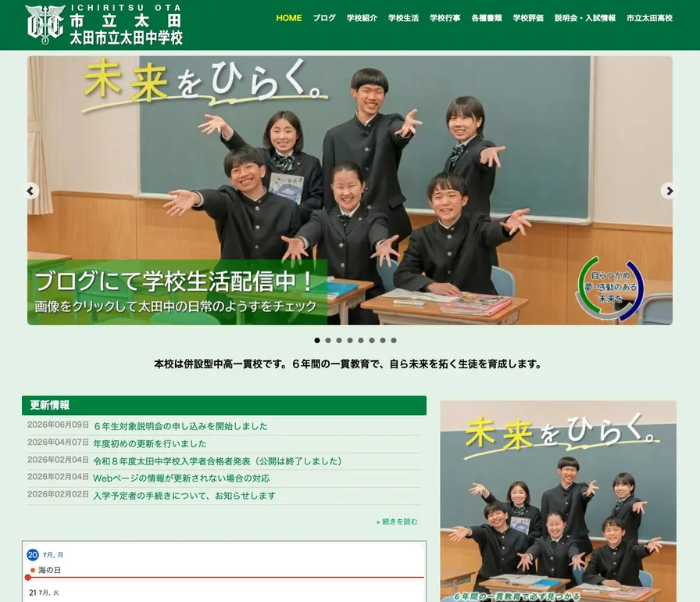This screenshot has height=602, width=700.
Task: Open Webページの情報が更新されない場合の対応 link
Action: tap(181, 478)
